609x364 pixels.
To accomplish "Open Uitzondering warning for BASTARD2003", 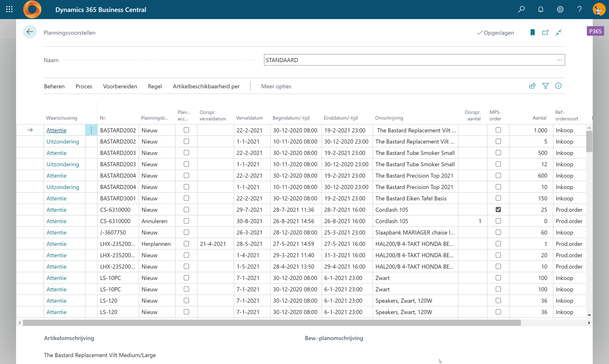I will pos(63,164).
